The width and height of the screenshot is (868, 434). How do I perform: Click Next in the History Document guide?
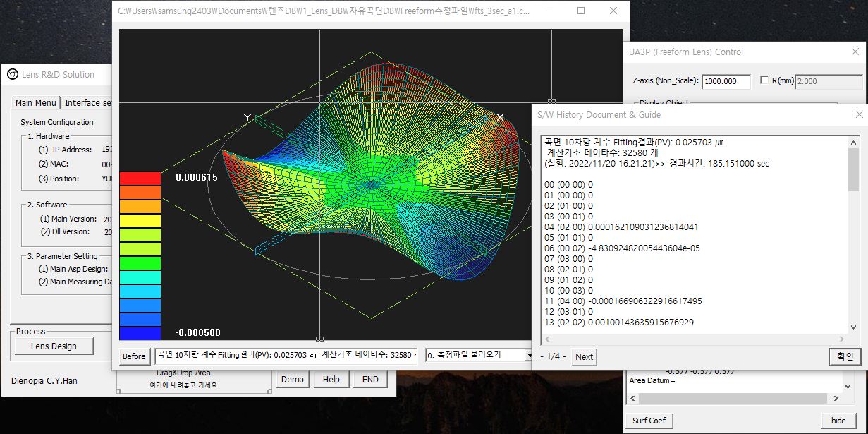(584, 356)
